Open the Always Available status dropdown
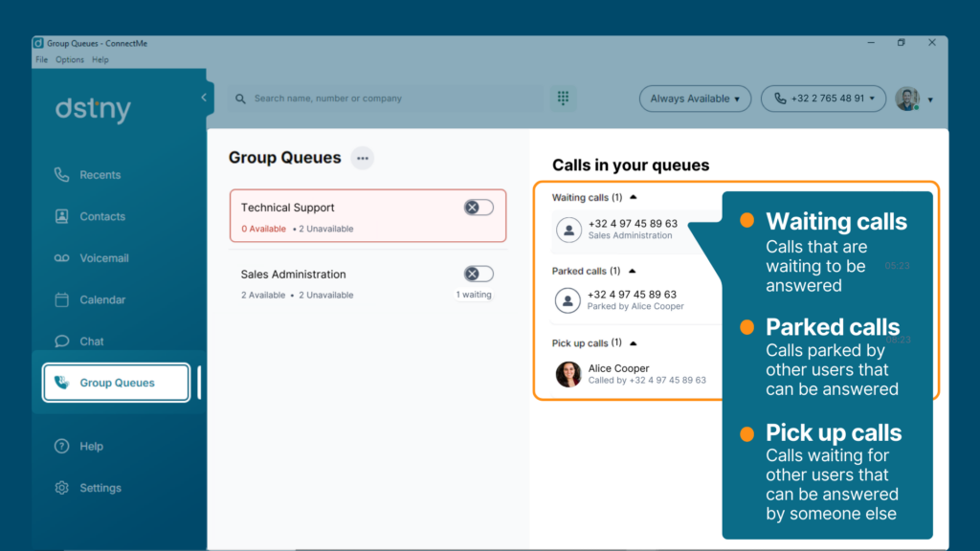 tap(695, 99)
